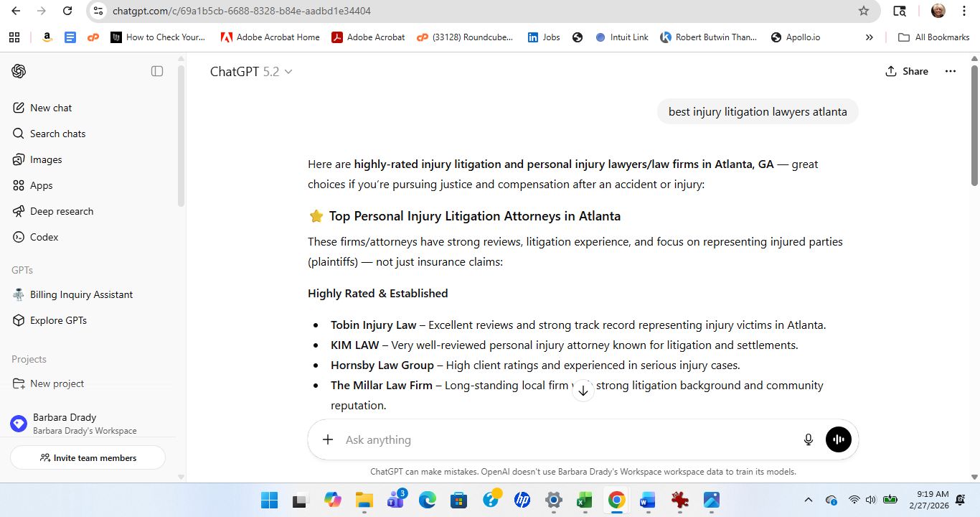Create a New project
Screen dimensions: 980x517
click(49, 383)
